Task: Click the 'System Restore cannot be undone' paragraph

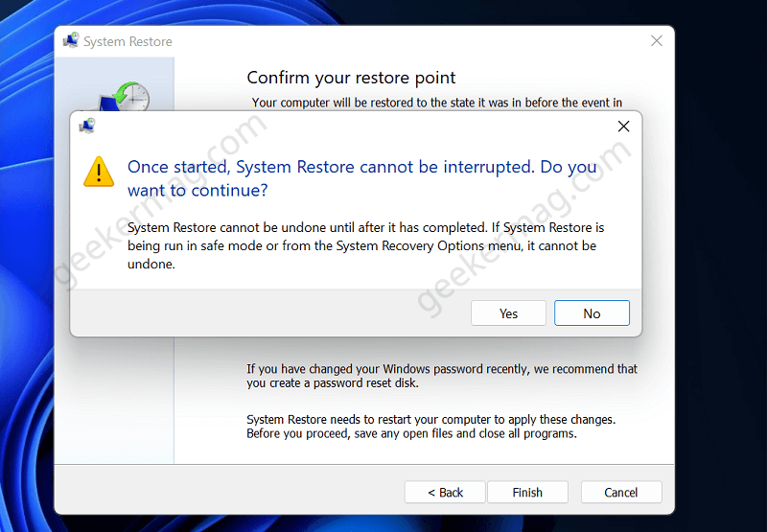Action: pyautogui.click(x=366, y=246)
